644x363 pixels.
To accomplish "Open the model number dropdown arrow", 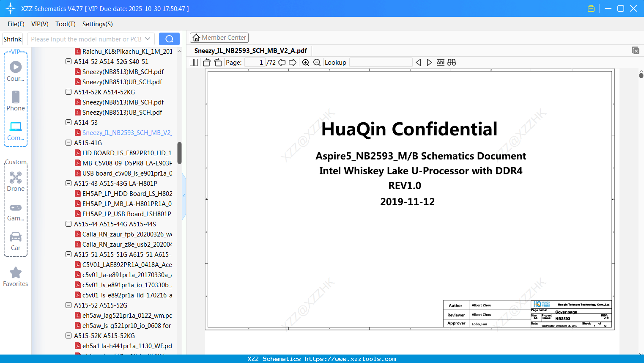I will point(148,39).
